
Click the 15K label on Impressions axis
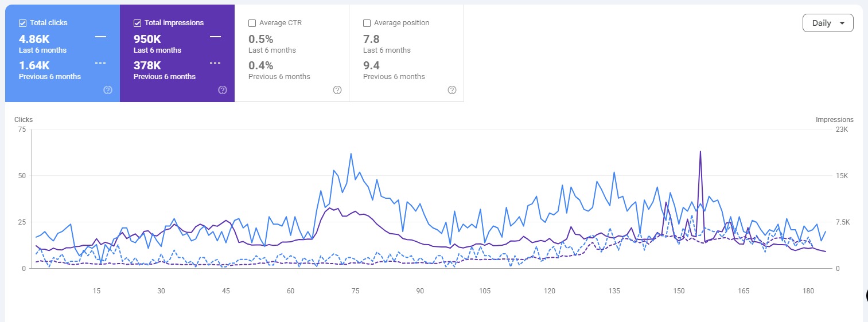coord(841,176)
